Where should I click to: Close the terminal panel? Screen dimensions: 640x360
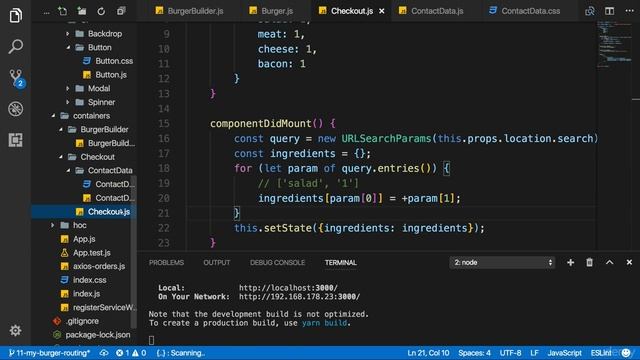(x=629, y=262)
